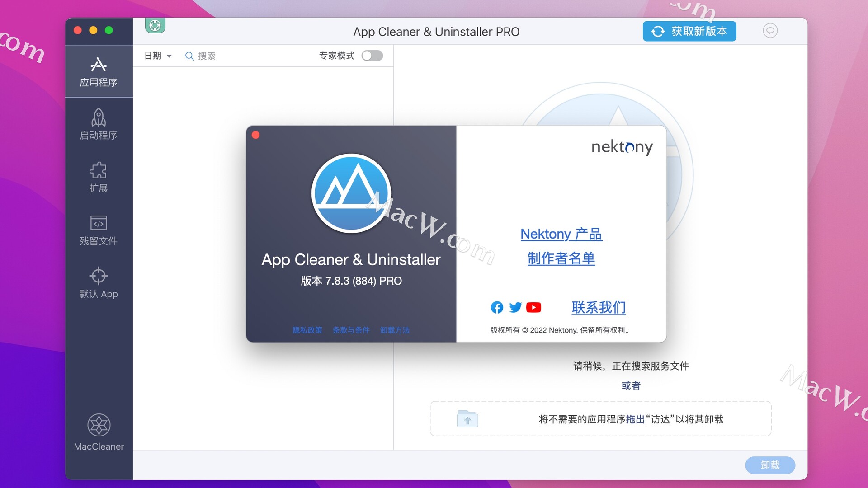
Task: Close the About dialog with red button
Action: click(x=255, y=135)
